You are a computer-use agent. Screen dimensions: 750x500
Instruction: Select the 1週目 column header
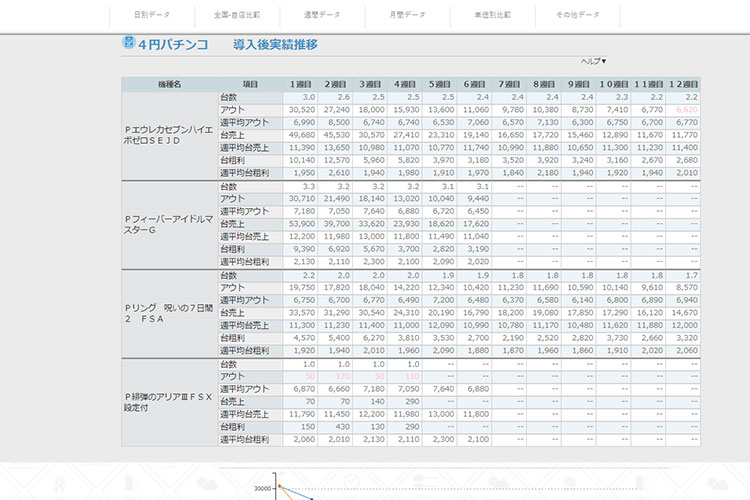pos(300,84)
